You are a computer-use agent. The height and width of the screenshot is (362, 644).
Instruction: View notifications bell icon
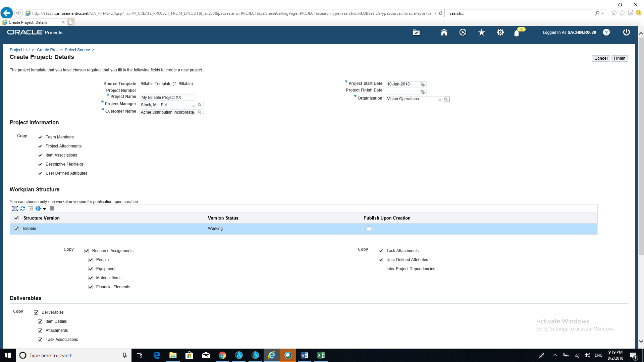517,33
